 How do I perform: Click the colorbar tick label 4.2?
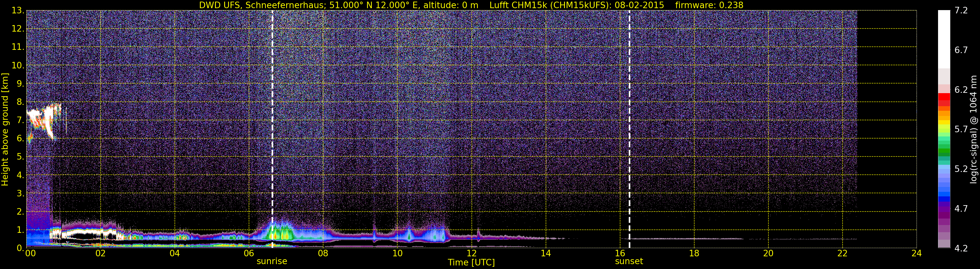pyautogui.click(x=961, y=248)
